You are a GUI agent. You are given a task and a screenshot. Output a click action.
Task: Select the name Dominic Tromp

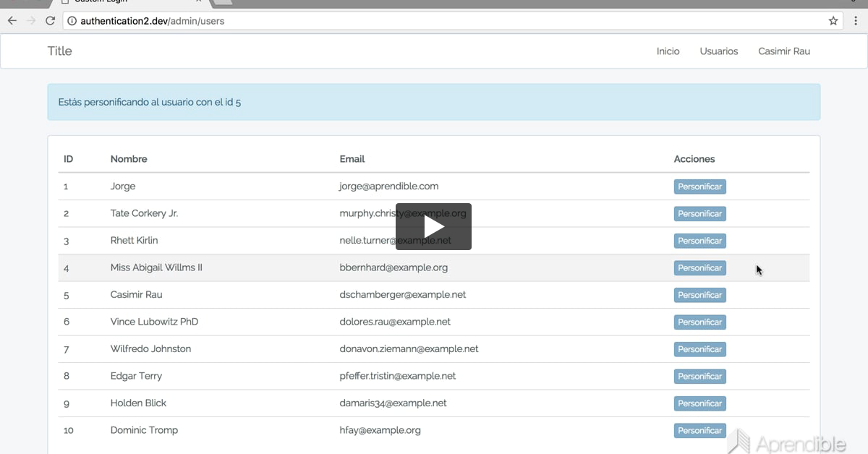(x=144, y=430)
